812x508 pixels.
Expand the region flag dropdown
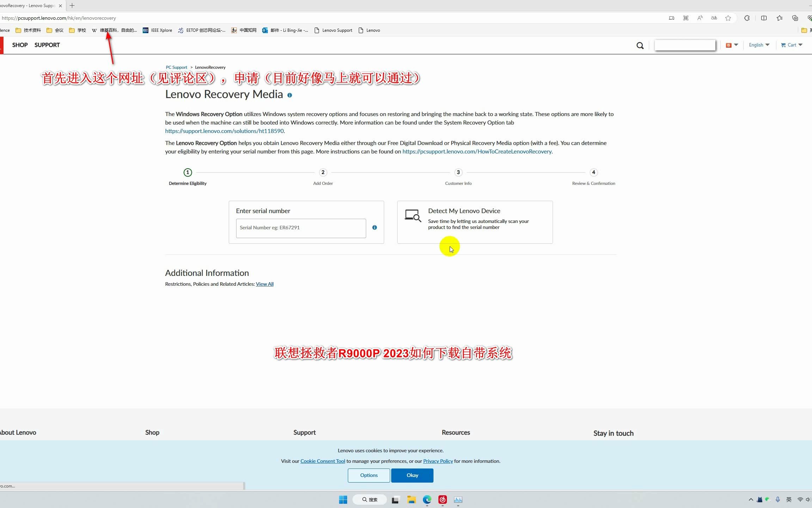732,45
